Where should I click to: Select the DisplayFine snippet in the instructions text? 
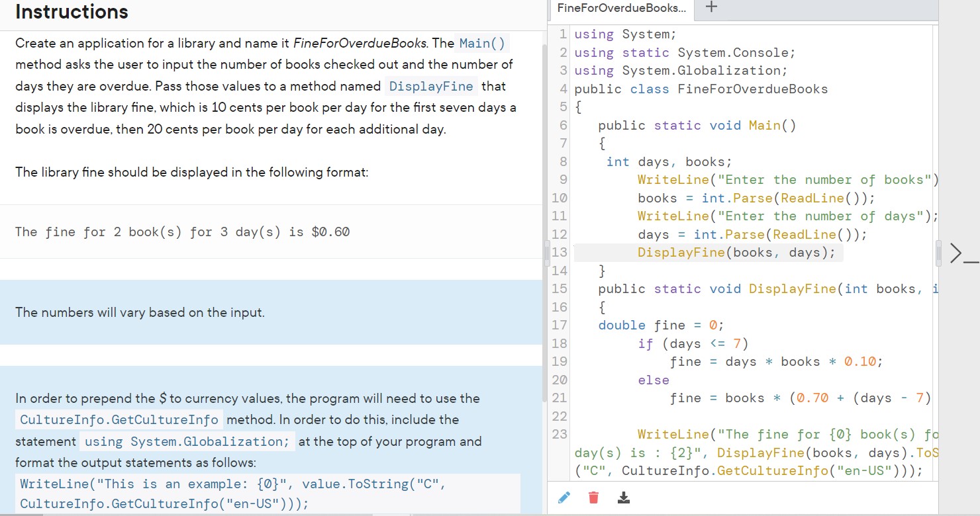tap(431, 86)
